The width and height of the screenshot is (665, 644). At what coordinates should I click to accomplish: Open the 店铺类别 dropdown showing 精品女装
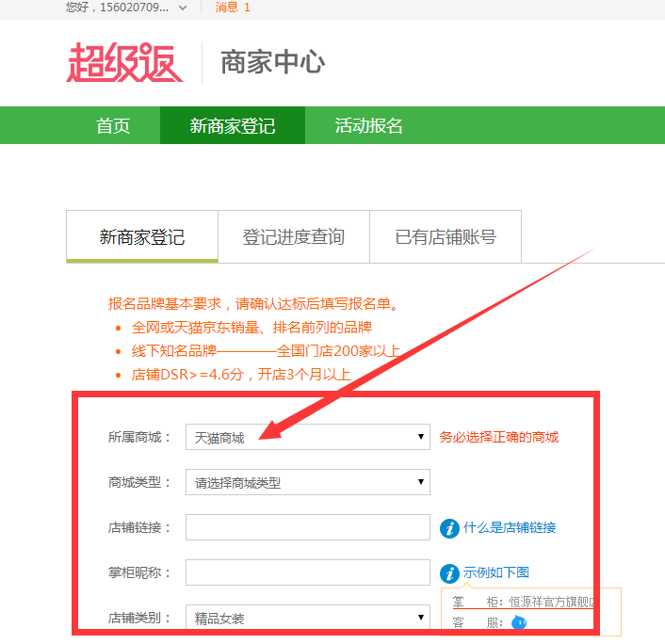point(308,618)
